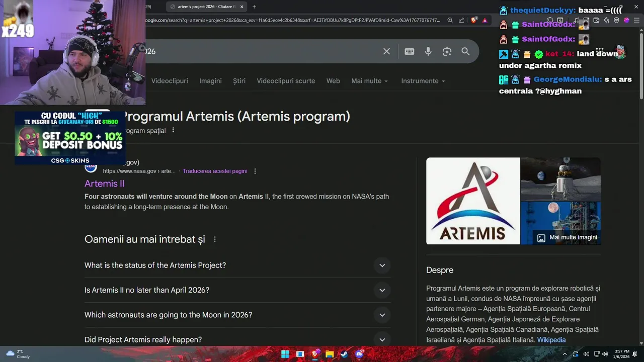
Task: Open the Brave browser taskbar icon
Action: point(315,354)
